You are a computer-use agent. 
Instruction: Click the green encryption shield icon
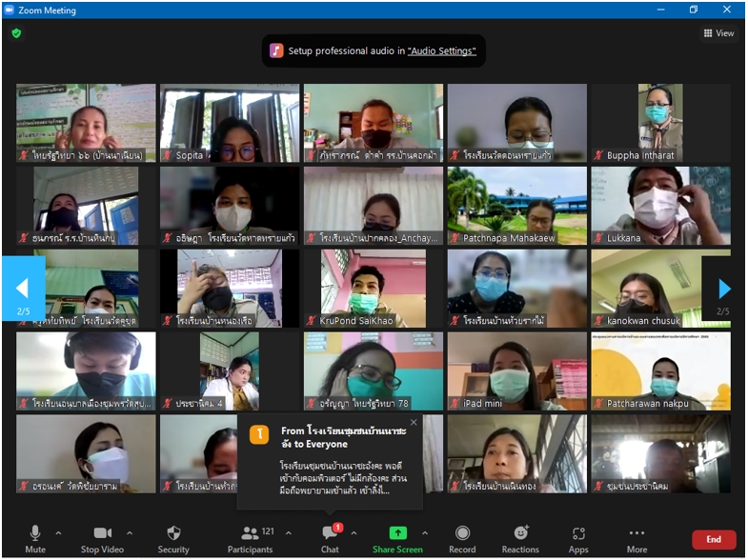tap(16, 33)
